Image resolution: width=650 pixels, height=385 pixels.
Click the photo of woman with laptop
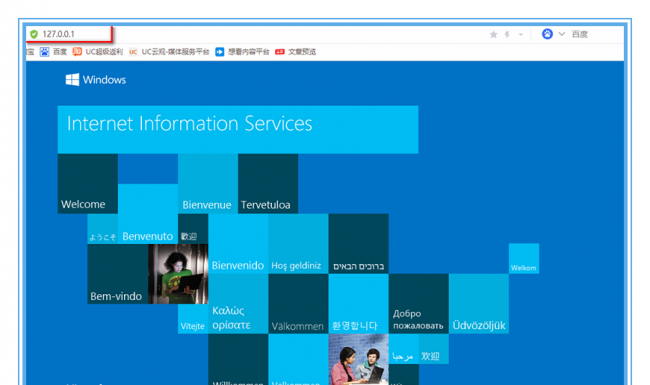click(x=178, y=274)
